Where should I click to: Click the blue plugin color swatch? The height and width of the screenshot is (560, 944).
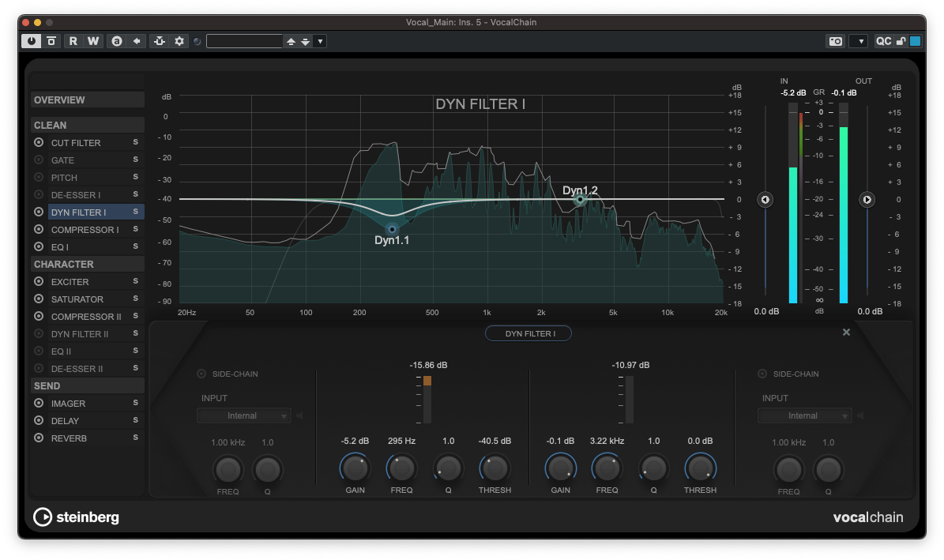point(914,40)
